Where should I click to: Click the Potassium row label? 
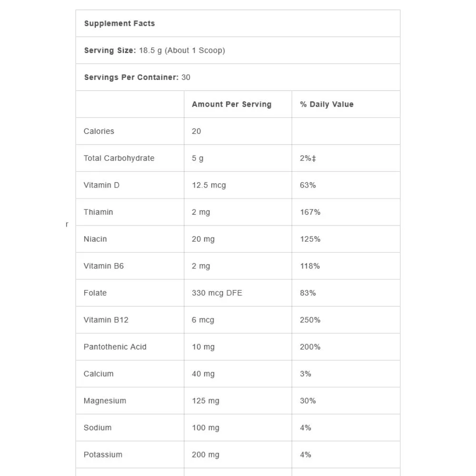[x=103, y=455]
